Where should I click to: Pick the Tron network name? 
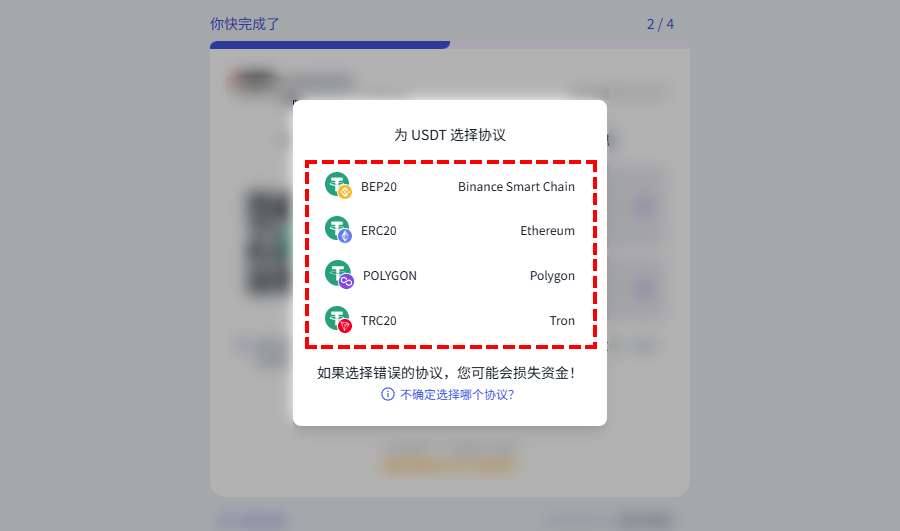click(x=562, y=320)
